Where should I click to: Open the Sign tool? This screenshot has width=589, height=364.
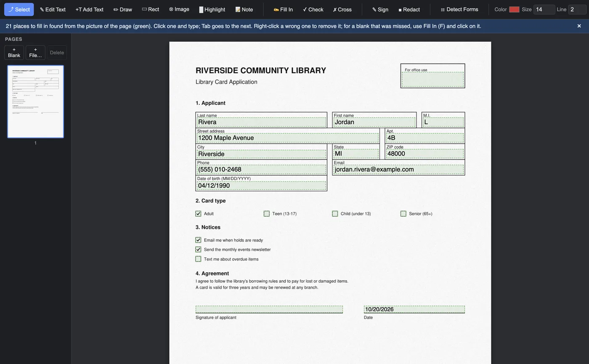click(380, 9)
